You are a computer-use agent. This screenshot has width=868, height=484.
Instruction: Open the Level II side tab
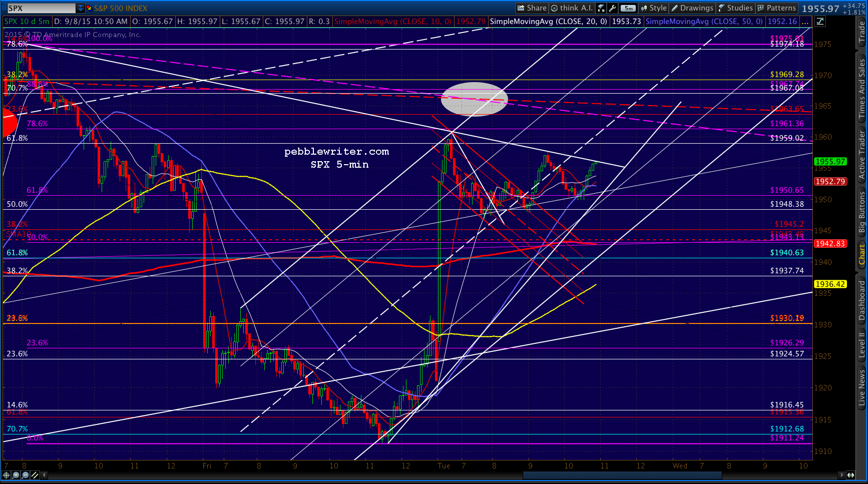[x=862, y=345]
